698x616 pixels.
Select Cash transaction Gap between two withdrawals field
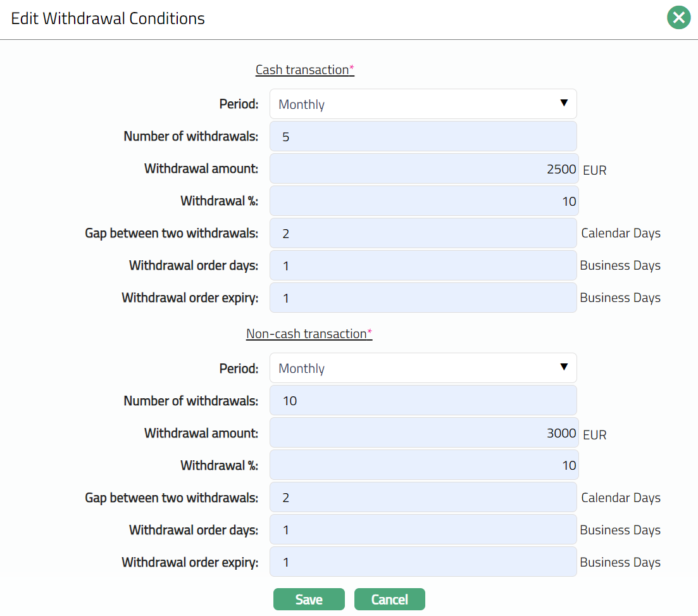(x=423, y=233)
